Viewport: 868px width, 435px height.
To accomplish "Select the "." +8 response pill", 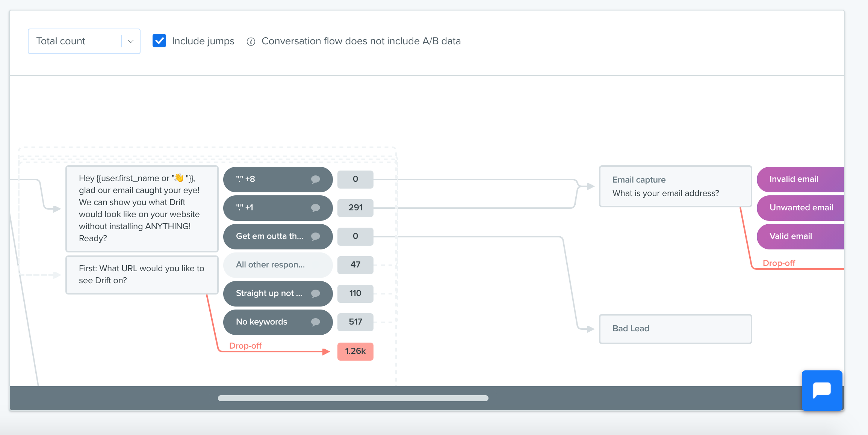I will coord(278,180).
